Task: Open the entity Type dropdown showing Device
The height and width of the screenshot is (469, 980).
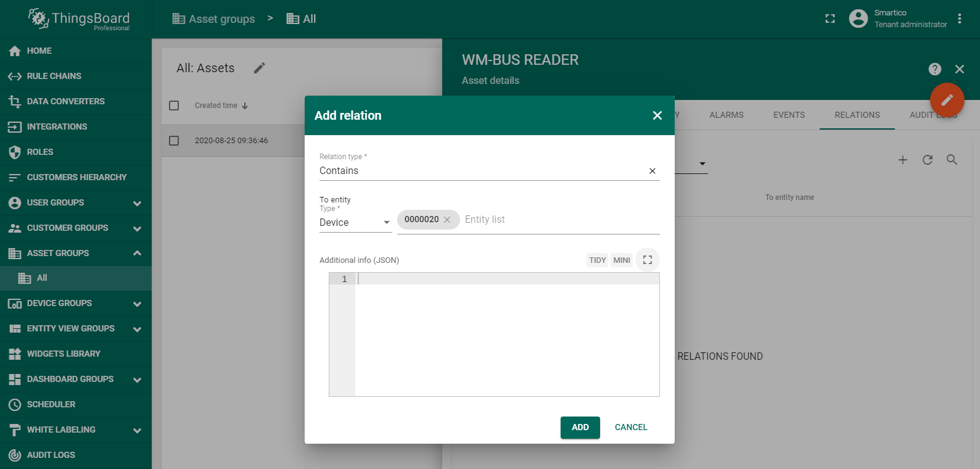Action: click(x=355, y=222)
